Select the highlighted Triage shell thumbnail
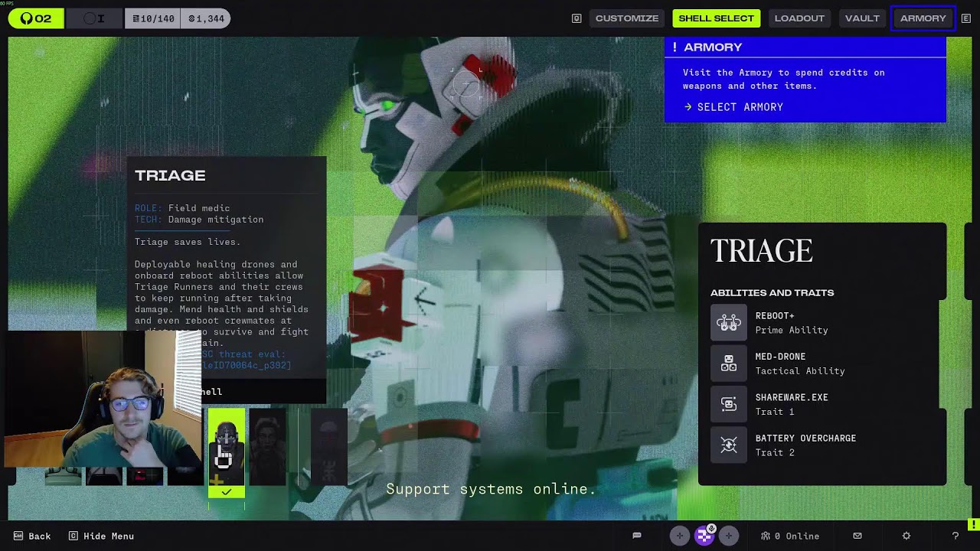980x551 pixels. point(227,452)
